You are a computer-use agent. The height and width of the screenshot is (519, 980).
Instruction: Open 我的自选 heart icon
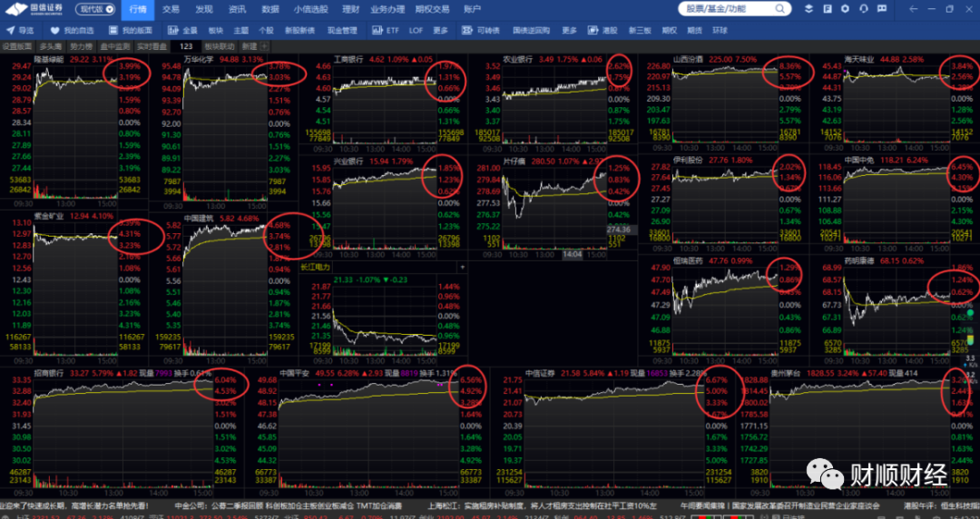coord(55,30)
